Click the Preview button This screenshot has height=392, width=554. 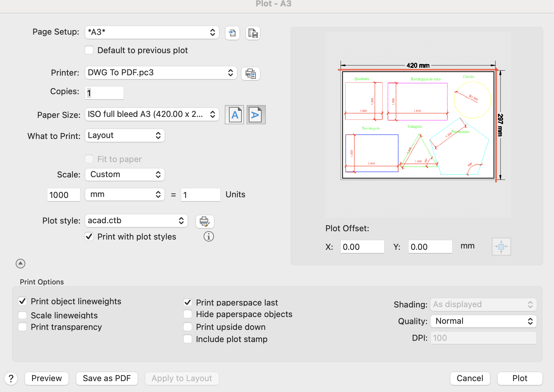click(47, 379)
